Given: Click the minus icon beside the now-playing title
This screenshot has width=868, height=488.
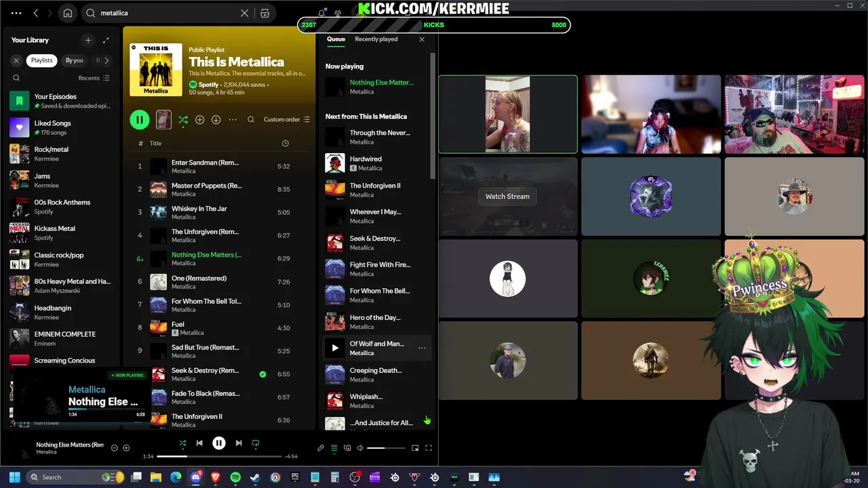Looking at the screenshot, I should point(114,448).
